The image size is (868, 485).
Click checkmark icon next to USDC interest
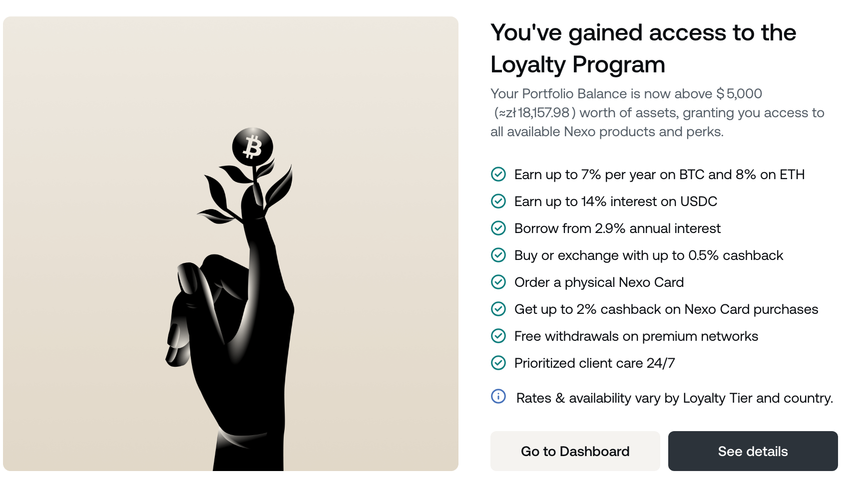coord(498,201)
